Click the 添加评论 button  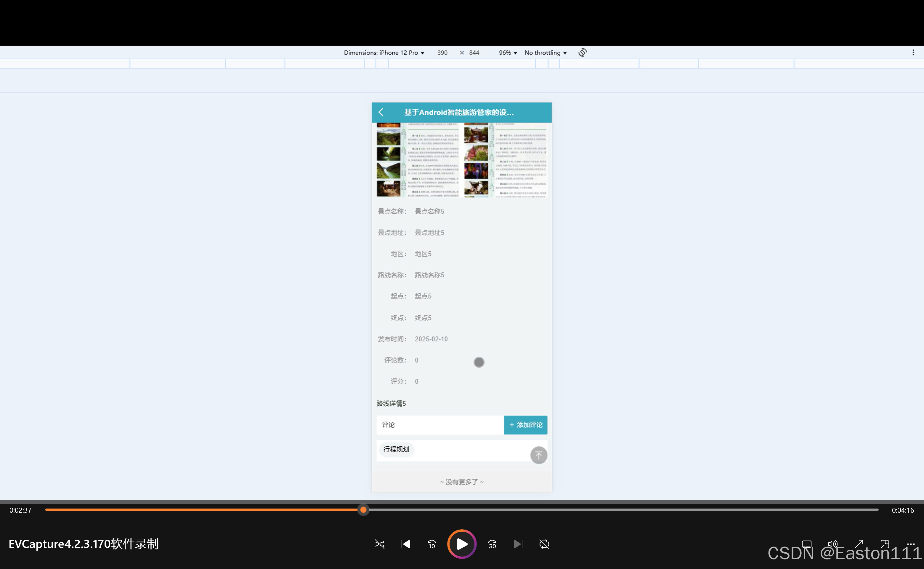[x=525, y=425]
